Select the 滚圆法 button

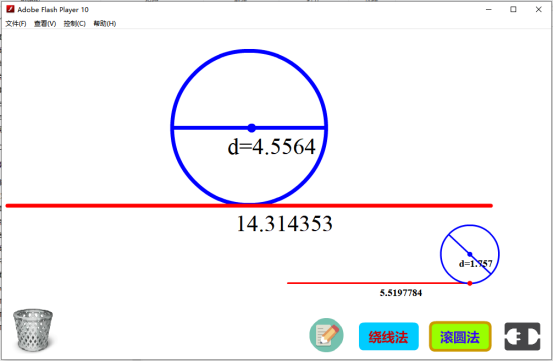pyautogui.click(x=460, y=337)
